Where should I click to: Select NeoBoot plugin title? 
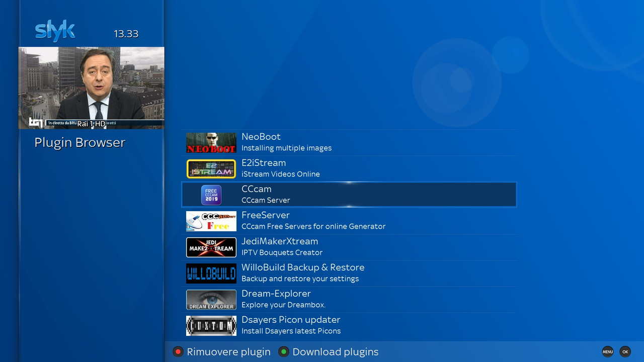[x=261, y=137]
